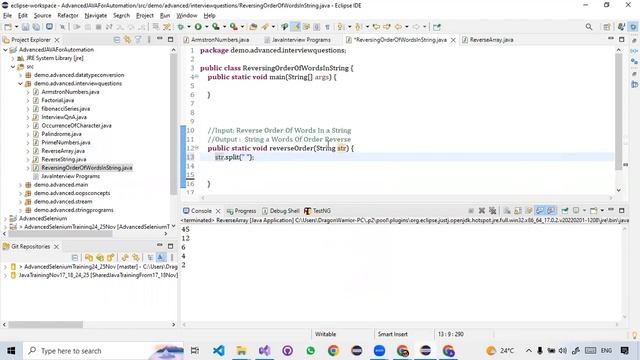The image size is (640, 360).
Task: Toggle Link with Editor in Project Explorer
Action: 127,40
